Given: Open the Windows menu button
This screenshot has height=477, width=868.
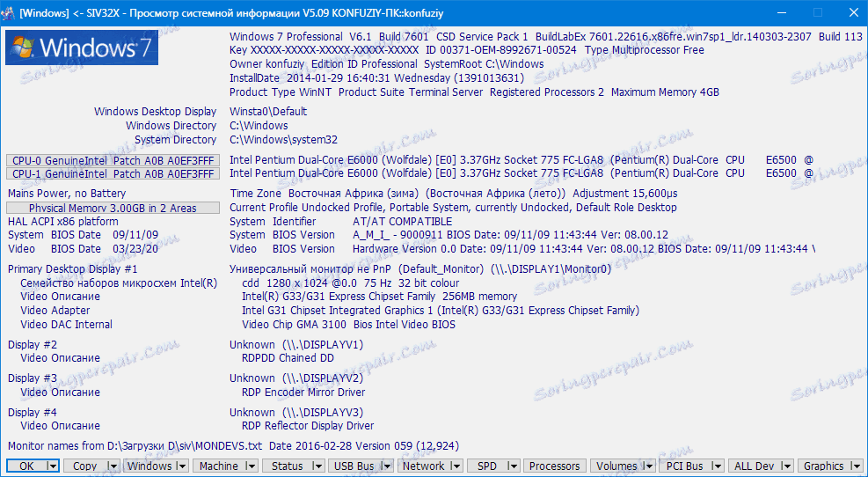Looking at the screenshot, I should click(x=150, y=466).
